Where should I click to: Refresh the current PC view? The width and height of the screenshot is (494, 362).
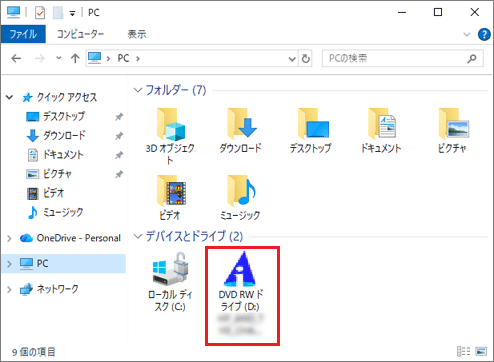305,59
